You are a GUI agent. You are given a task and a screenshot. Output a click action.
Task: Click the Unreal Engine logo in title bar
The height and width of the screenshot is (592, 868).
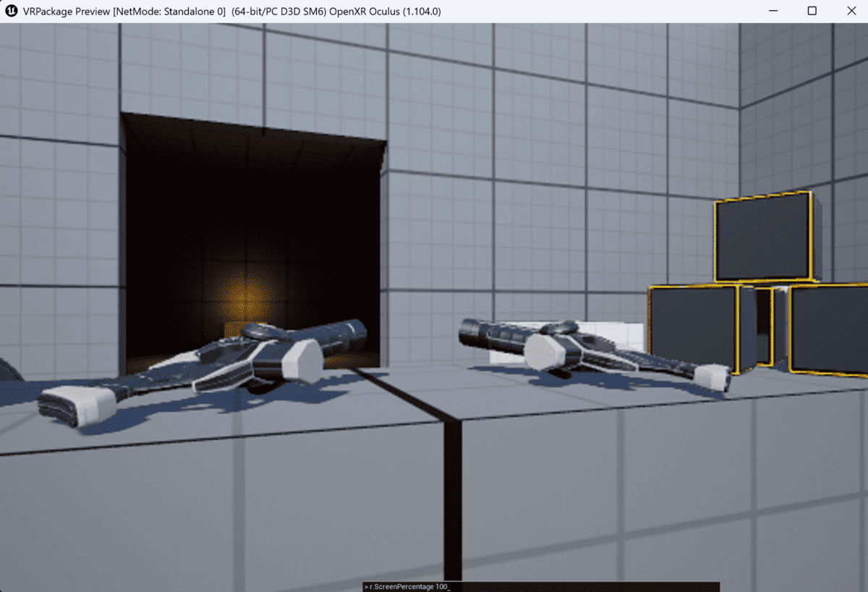click(11, 11)
